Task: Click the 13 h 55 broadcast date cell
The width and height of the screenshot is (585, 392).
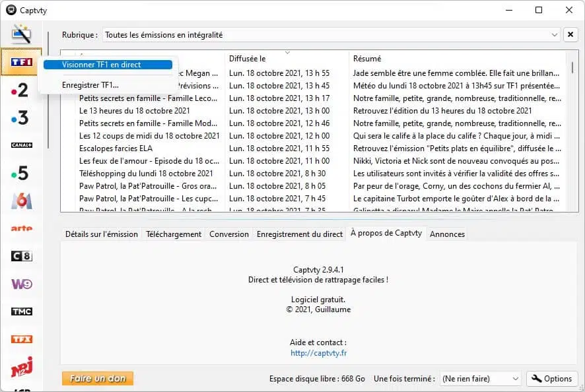Action: [279, 73]
